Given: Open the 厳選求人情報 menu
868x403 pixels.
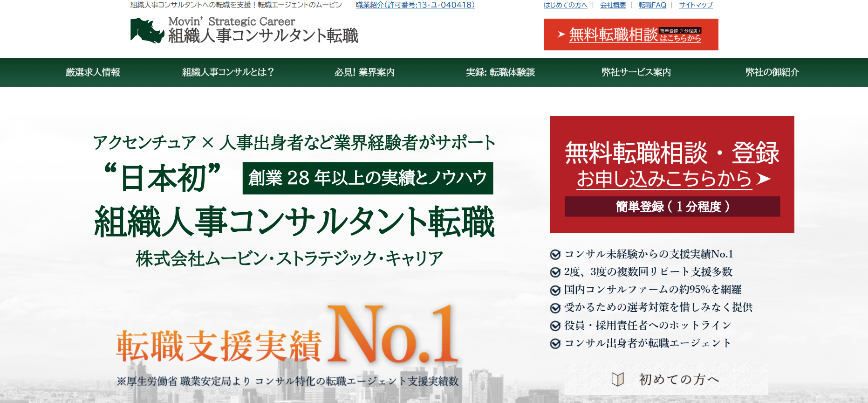Looking at the screenshot, I should point(93,72).
